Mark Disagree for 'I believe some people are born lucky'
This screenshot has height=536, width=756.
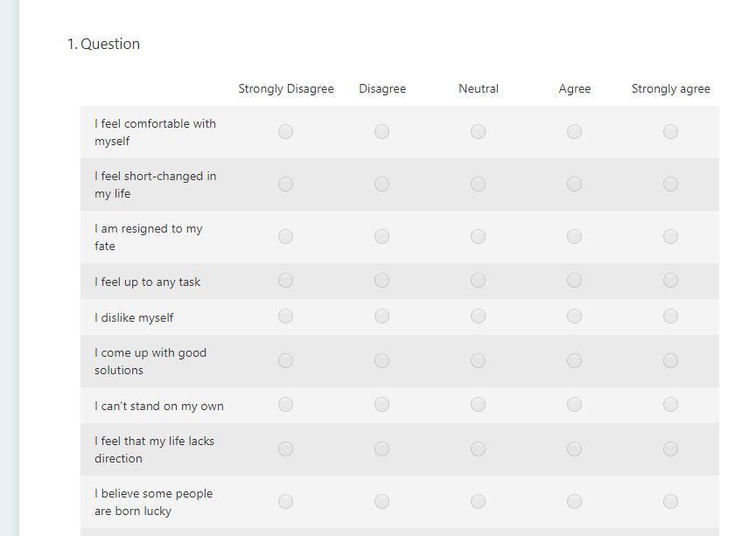click(381, 501)
